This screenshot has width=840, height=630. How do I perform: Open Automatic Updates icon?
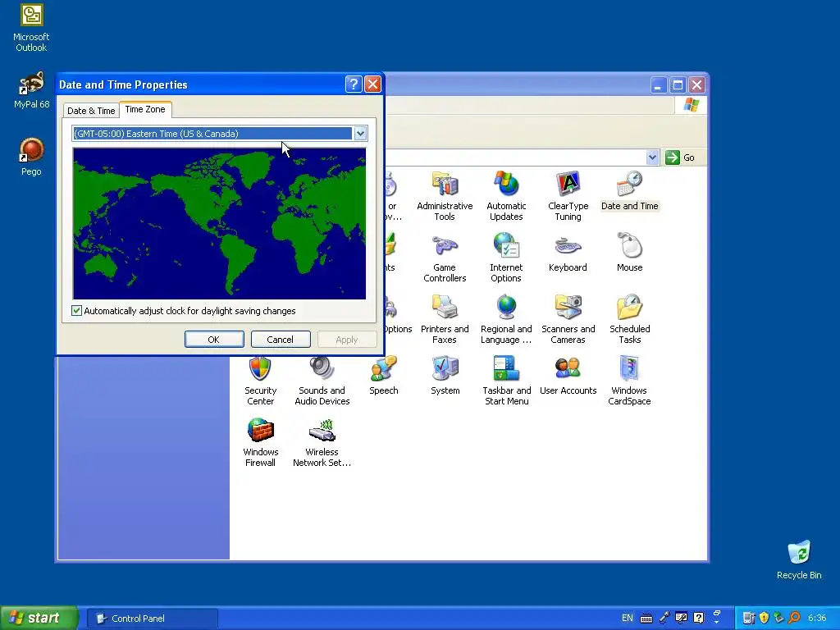[x=506, y=196]
